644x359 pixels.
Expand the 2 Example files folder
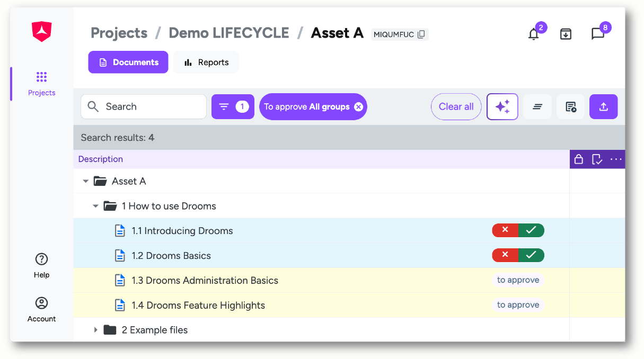95,330
